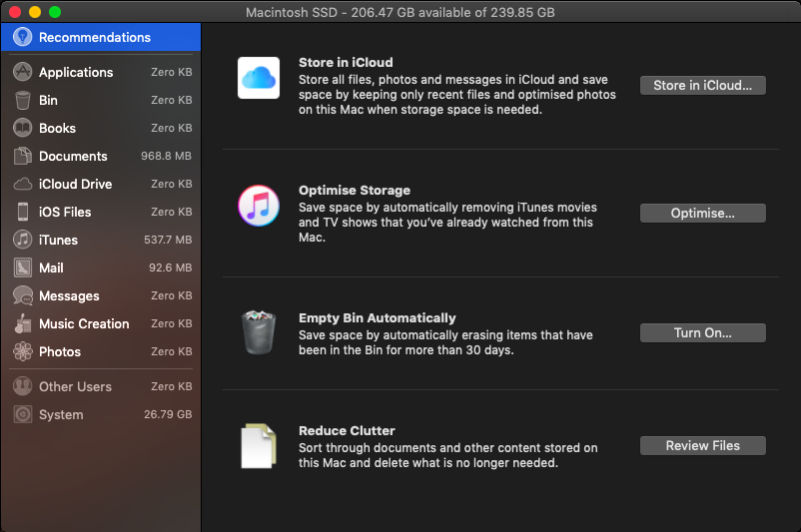The height and width of the screenshot is (532, 801).
Task: Open Review Files for Reduce Clutter
Action: coord(702,446)
